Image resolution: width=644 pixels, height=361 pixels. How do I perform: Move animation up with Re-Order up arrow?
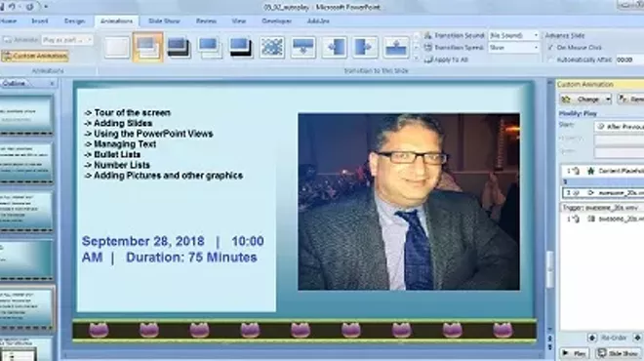click(x=592, y=338)
